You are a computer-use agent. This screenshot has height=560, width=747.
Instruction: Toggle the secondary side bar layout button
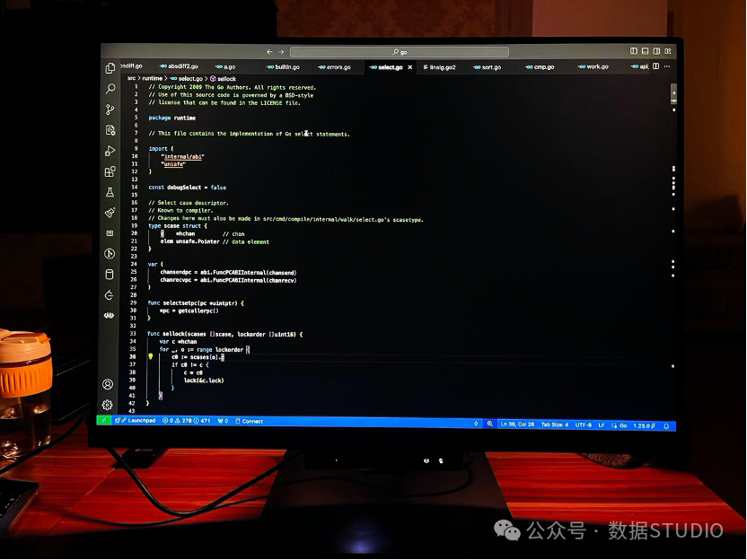click(x=656, y=51)
